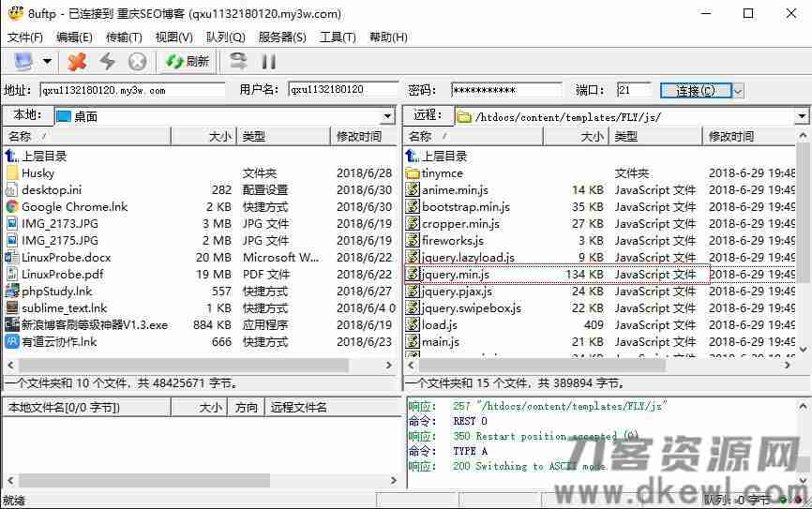Select 新浪博客刷等级神器V1.3.exe icon
This screenshot has width=812, height=509.
(12, 324)
